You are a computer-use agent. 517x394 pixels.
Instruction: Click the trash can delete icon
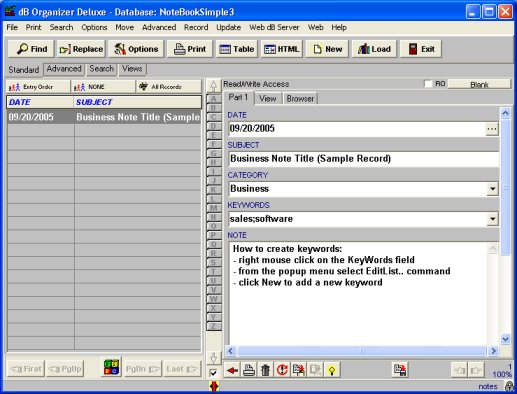pos(265,370)
